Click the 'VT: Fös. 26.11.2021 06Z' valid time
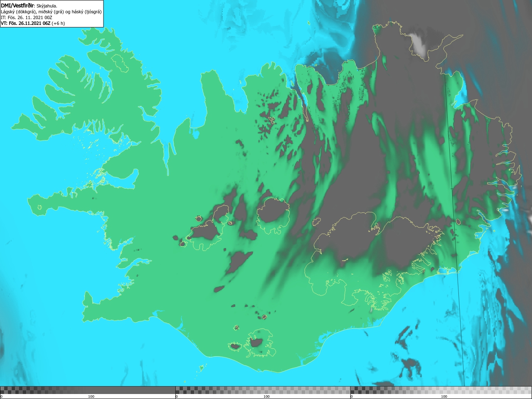The height and width of the screenshot is (399, 532). (x=25, y=23)
